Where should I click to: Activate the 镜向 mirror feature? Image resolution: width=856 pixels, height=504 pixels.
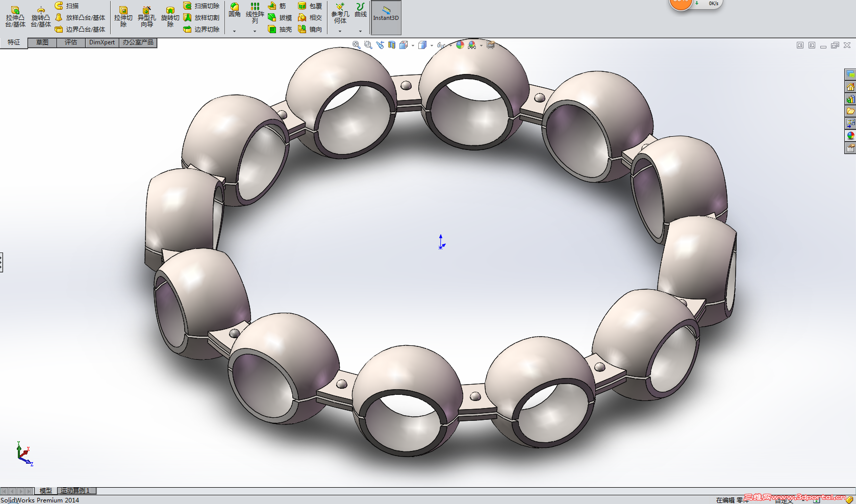click(310, 29)
